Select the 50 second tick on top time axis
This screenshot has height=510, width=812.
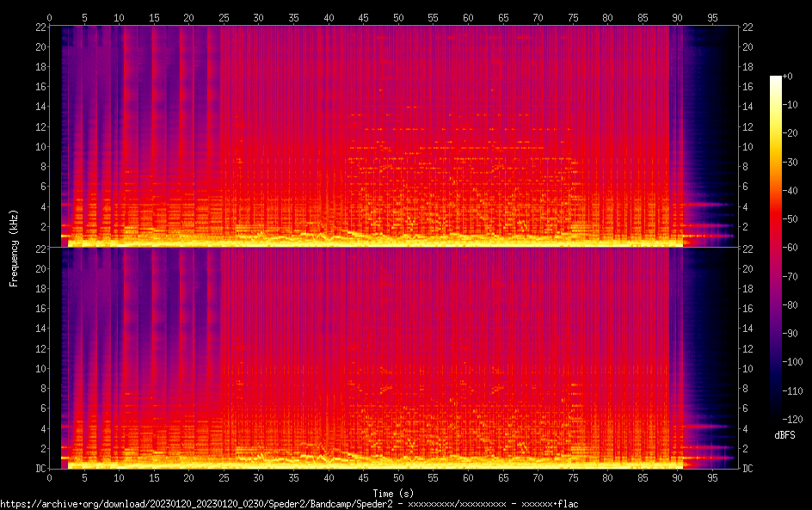[397, 17]
